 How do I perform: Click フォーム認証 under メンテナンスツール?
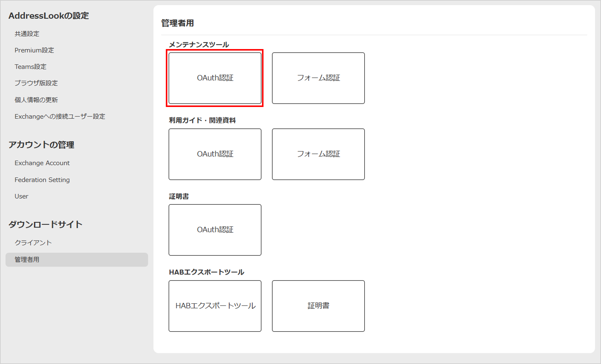[x=318, y=78]
